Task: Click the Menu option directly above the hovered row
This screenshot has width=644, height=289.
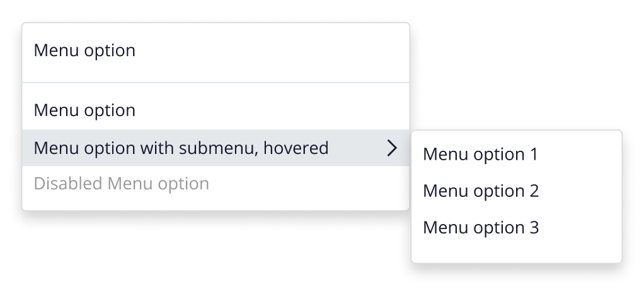Action: (84, 110)
